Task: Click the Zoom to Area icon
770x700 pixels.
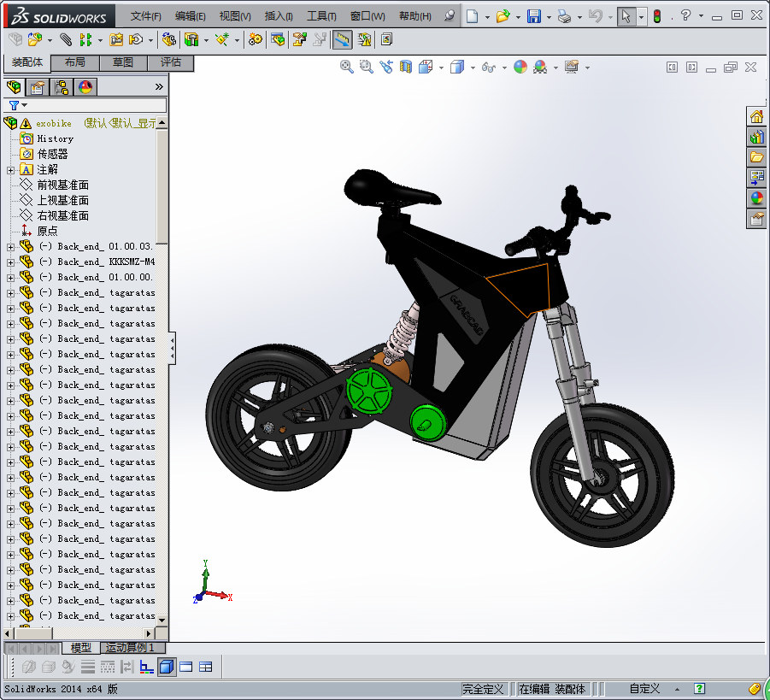Action: (367, 67)
